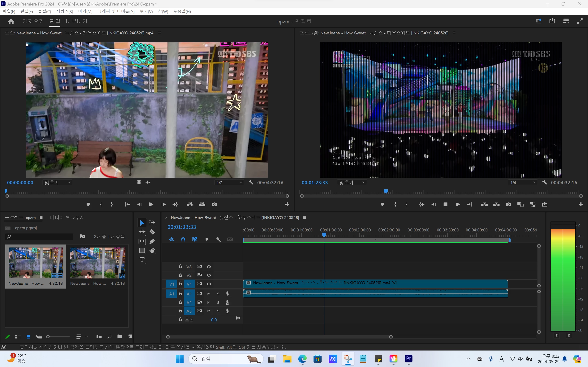Hide V1 track output with eye icon
The width and height of the screenshot is (588, 367).
click(209, 284)
